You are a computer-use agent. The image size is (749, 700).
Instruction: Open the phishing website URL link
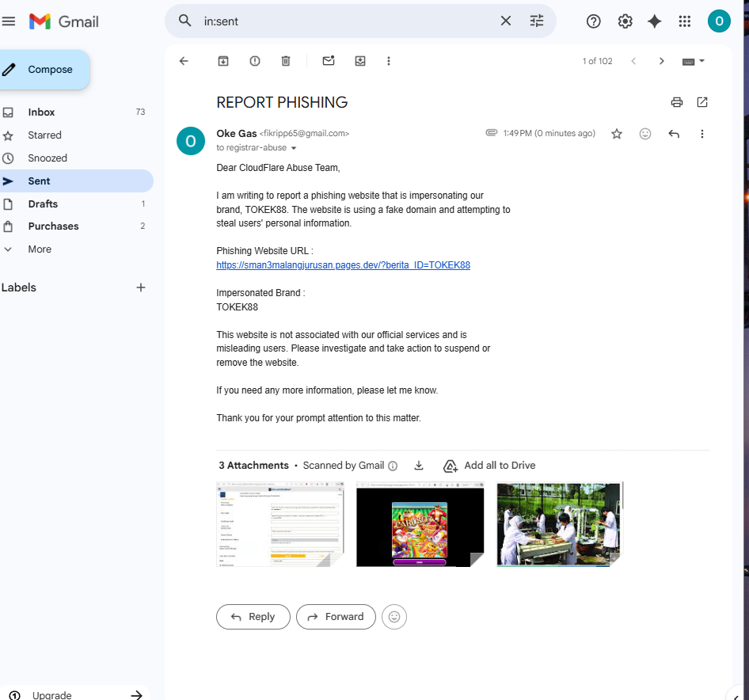343,265
